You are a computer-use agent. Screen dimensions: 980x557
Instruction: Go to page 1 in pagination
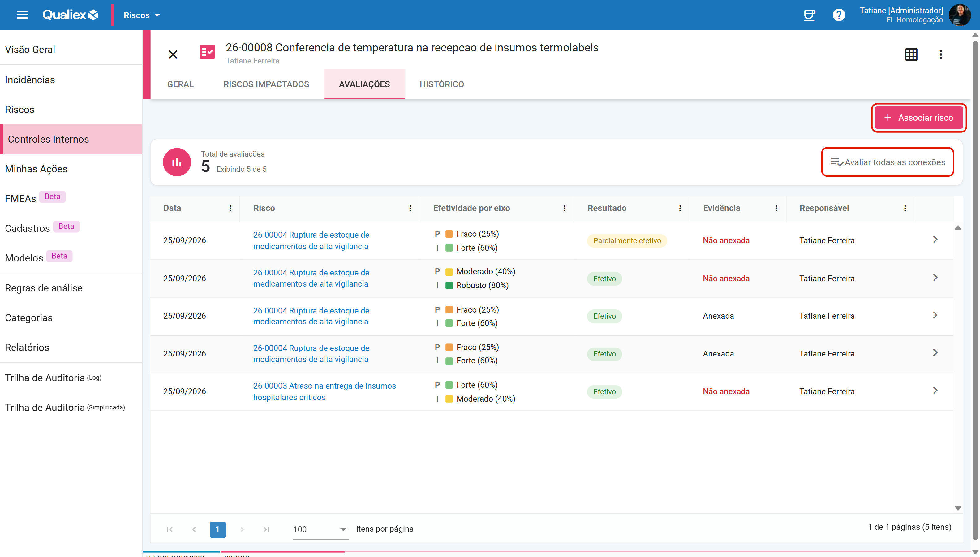tap(217, 529)
